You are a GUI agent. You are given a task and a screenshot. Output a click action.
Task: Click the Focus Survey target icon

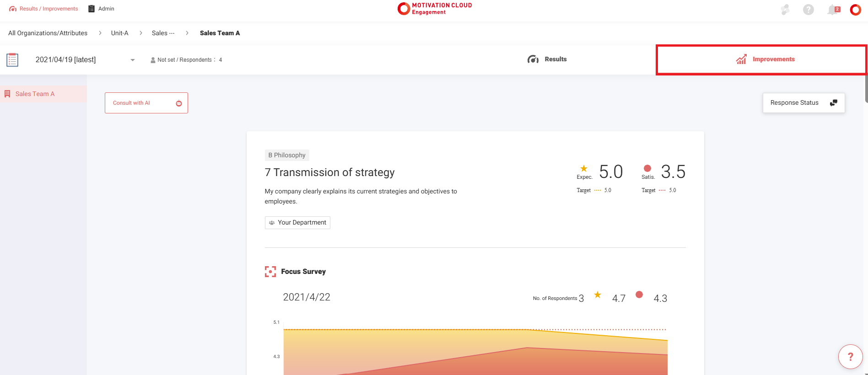[270, 272]
